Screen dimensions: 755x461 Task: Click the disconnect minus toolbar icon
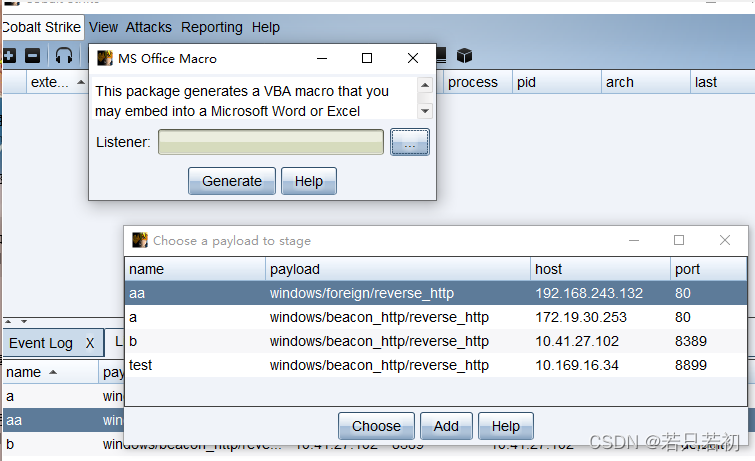pyautogui.click(x=32, y=56)
